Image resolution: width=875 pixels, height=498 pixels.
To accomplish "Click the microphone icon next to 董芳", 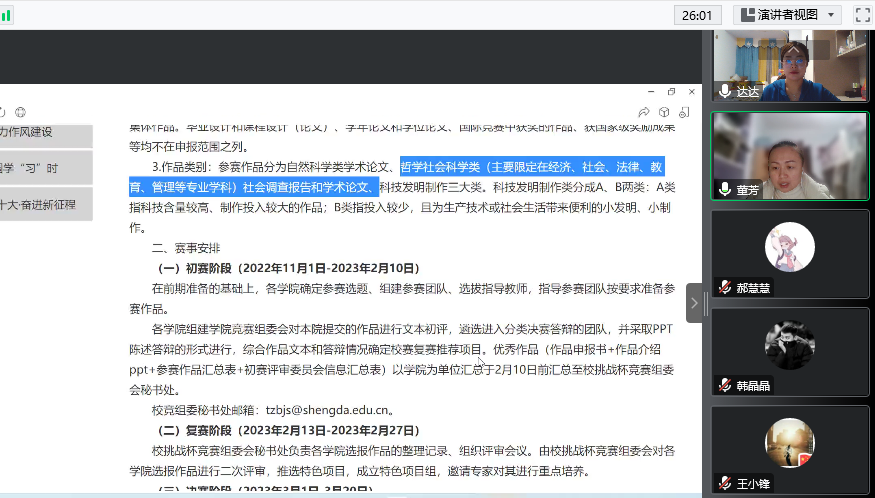I will (725, 189).
